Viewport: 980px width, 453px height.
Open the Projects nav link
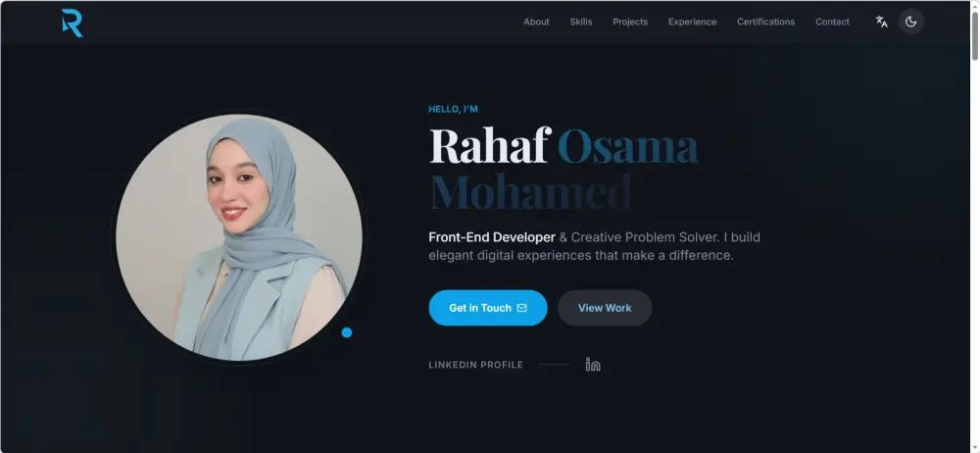[630, 22]
